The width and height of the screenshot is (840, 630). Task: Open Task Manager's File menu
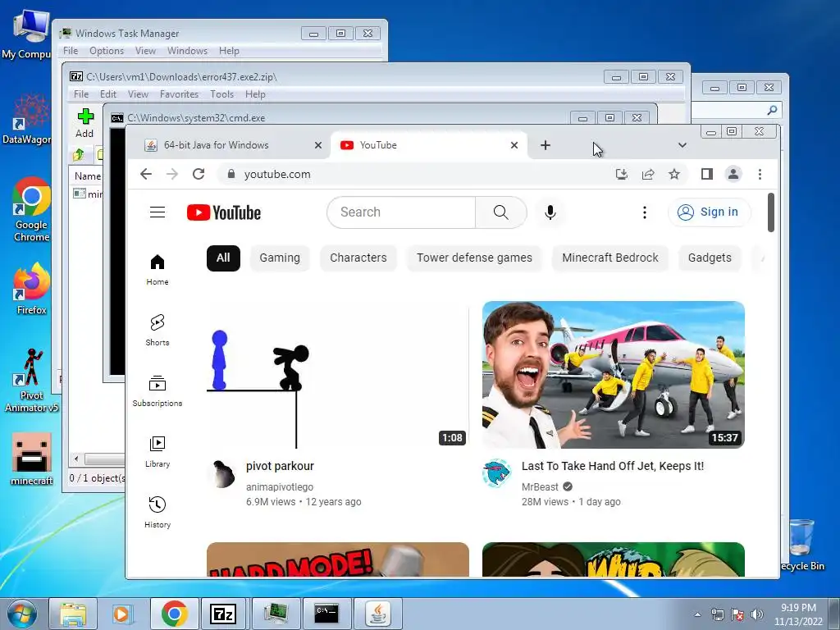[x=71, y=51]
